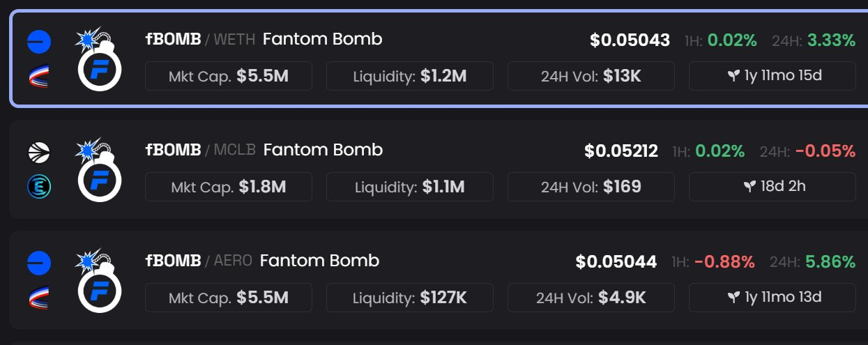
Task: Click the Fantom Bomb logo in the AERO pair row
Action: [x=98, y=281]
